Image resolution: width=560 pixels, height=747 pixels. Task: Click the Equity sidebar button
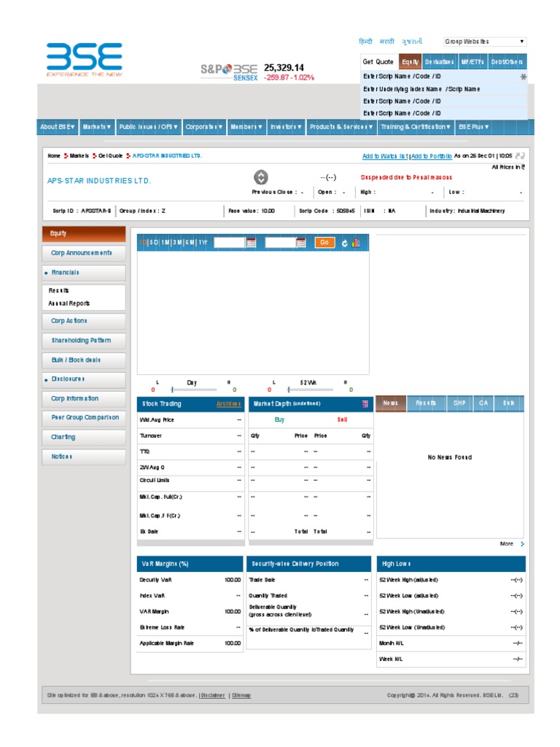[x=84, y=234]
